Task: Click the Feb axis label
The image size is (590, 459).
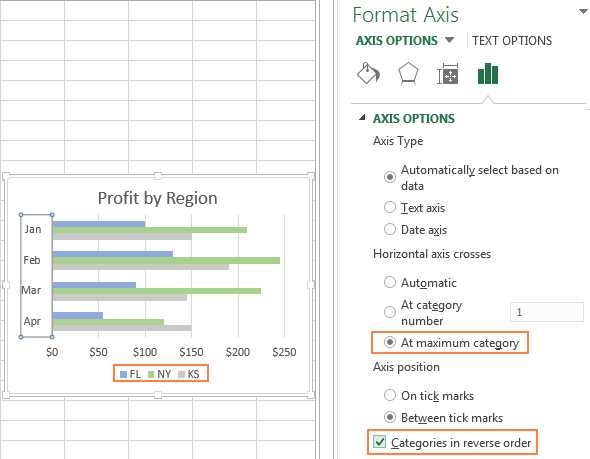Action: [32, 260]
